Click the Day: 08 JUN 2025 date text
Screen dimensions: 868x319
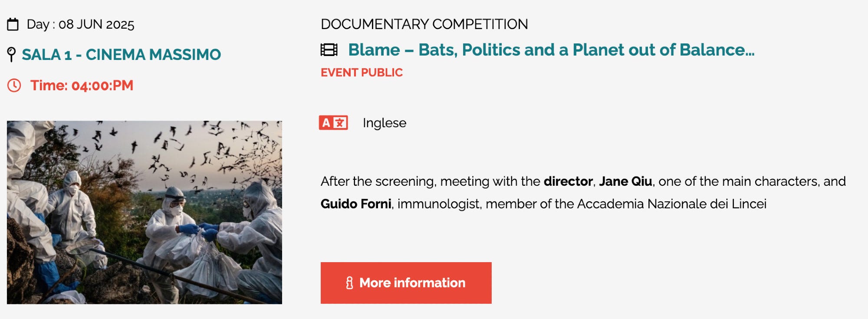point(81,24)
